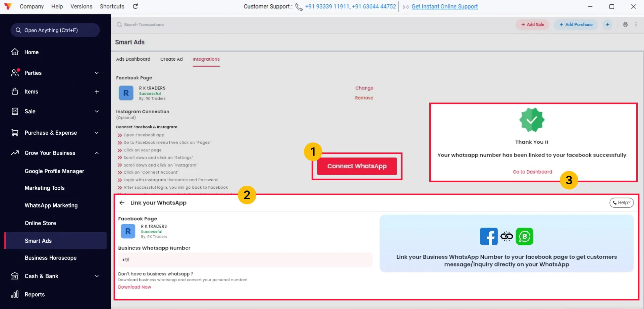The image size is (644, 309).
Task: Click the Help? button in WhatsApp panel
Action: (622, 202)
